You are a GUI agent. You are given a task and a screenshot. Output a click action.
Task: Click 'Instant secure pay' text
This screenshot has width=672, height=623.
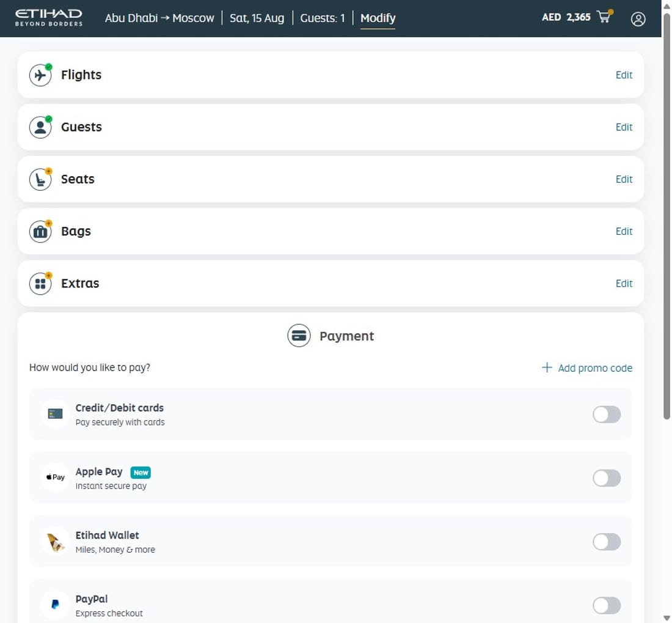click(x=111, y=486)
